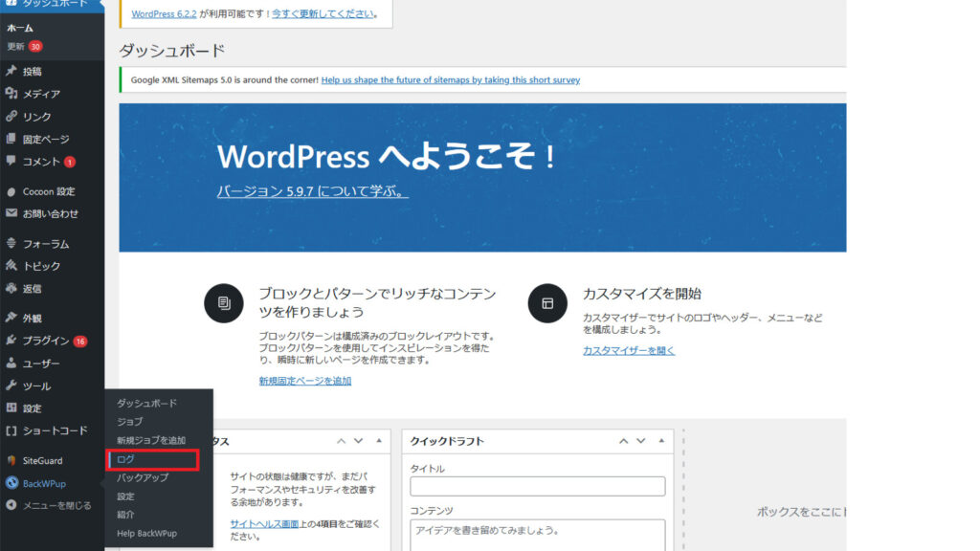Screen dimensions: 980x551
Task: Open the 更新 updates badge showing 30
Action: pyautogui.click(x=35, y=46)
